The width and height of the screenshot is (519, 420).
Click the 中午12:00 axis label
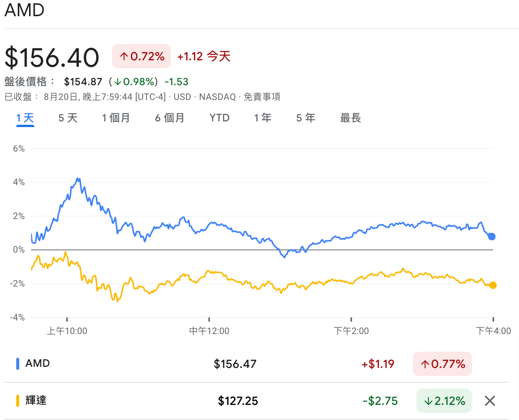209,331
